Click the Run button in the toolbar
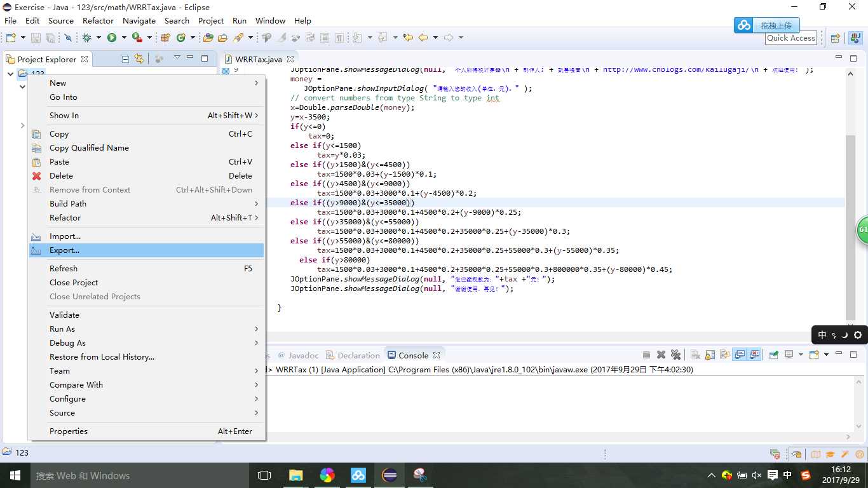This screenshot has width=868, height=488. 112,37
